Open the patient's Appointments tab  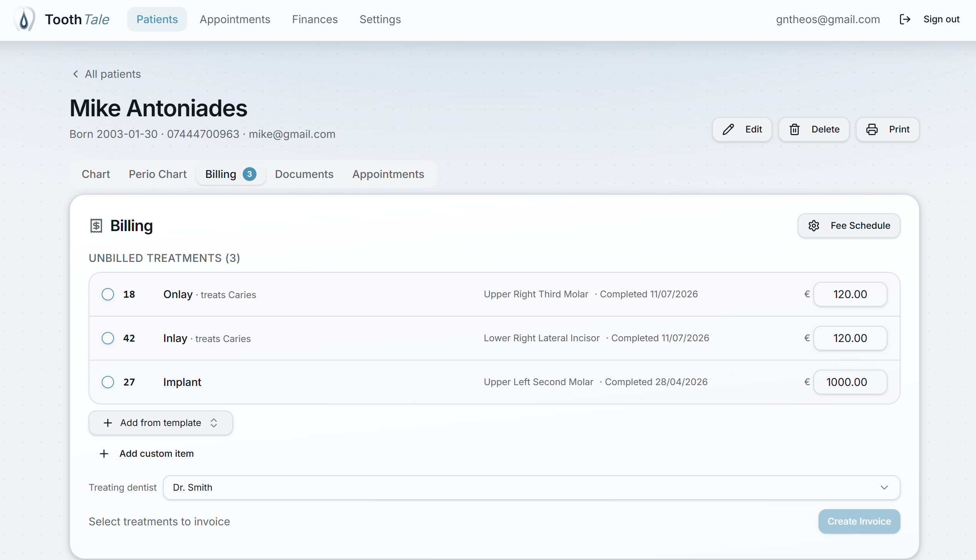click(388, 174)
